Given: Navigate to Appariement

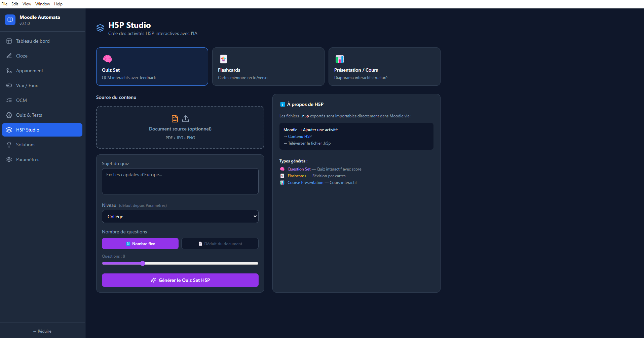Looking at the screenshot, I should (x=42, y=71).
